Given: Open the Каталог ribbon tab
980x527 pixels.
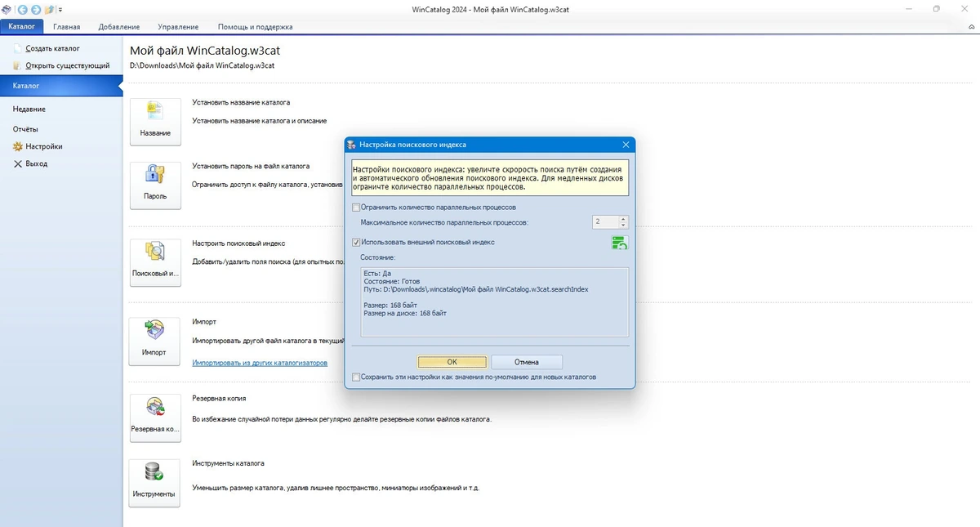Looking at the screenshot, I should point(22,26).
